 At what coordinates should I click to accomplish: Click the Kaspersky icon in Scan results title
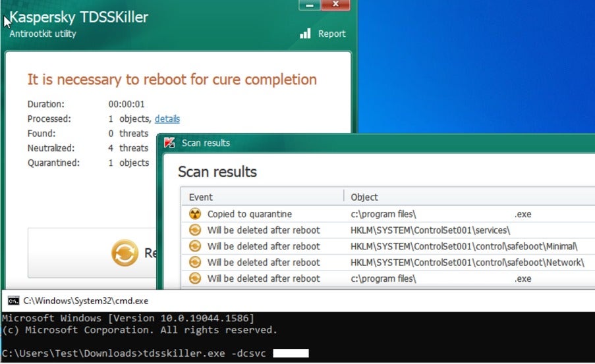169,143
